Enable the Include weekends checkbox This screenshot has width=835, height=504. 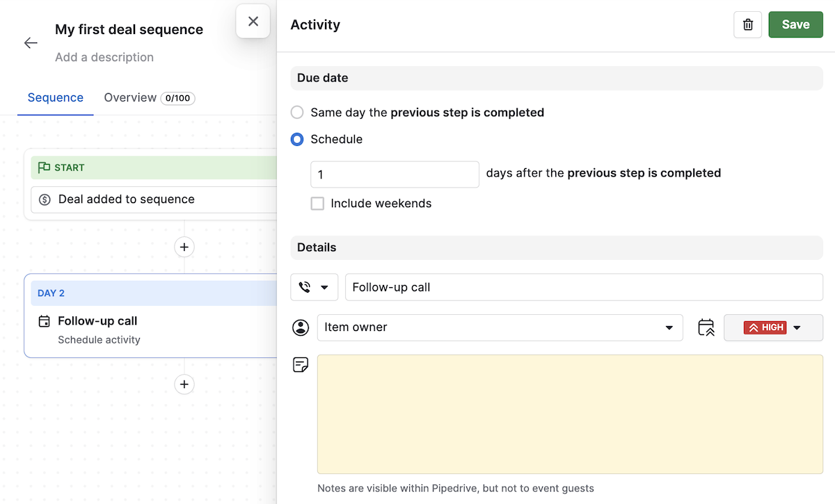point(317,203)
